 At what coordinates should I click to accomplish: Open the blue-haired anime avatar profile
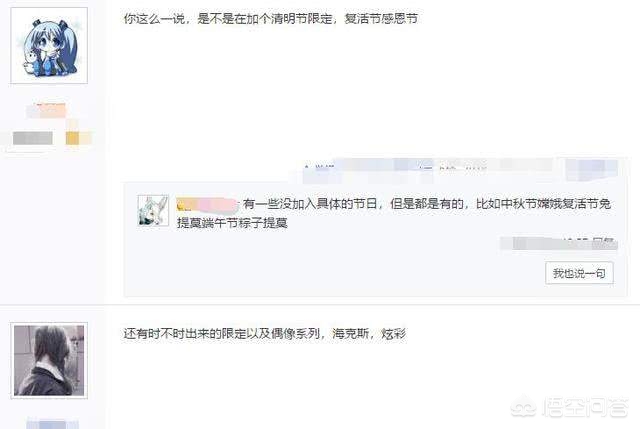49,45
